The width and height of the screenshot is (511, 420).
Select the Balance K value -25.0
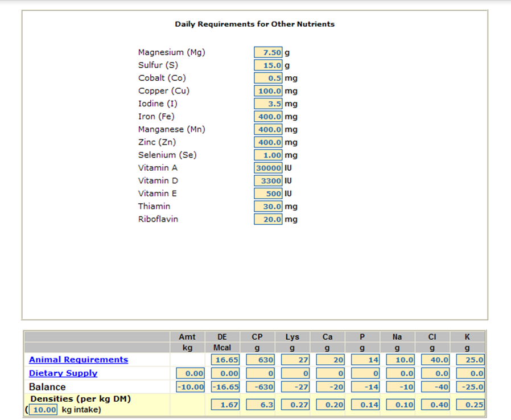471,387
